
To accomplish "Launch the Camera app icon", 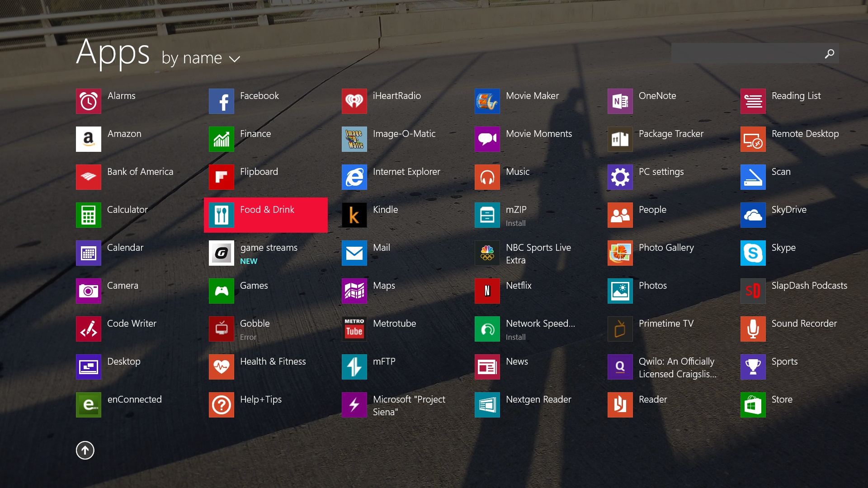I will (x=89, y=291).
